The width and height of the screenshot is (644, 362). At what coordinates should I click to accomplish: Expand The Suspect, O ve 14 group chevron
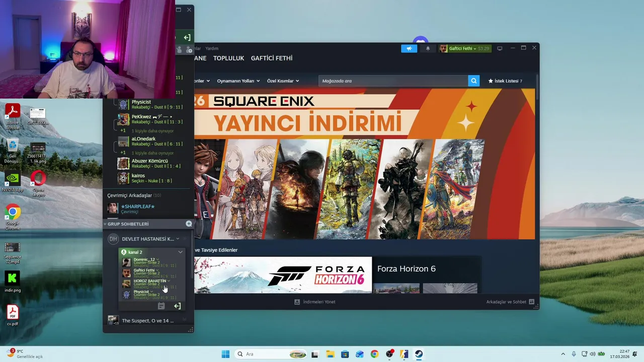[x=184, y=320]
